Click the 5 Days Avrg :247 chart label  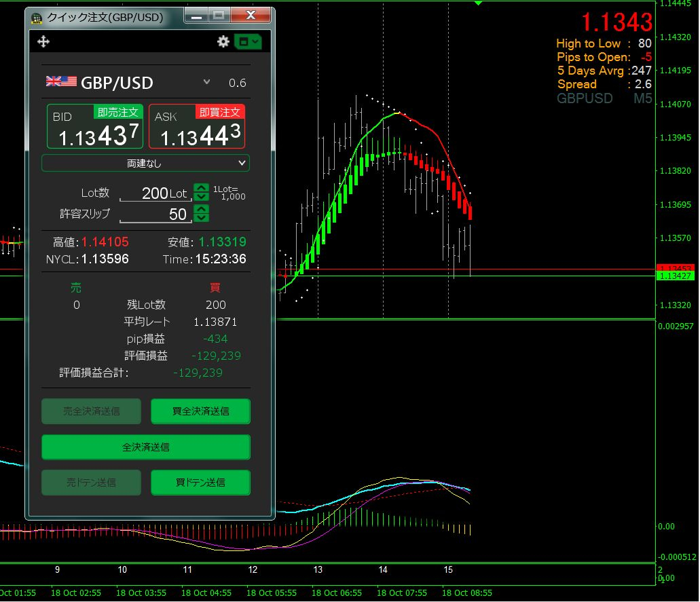coord(604,71)
